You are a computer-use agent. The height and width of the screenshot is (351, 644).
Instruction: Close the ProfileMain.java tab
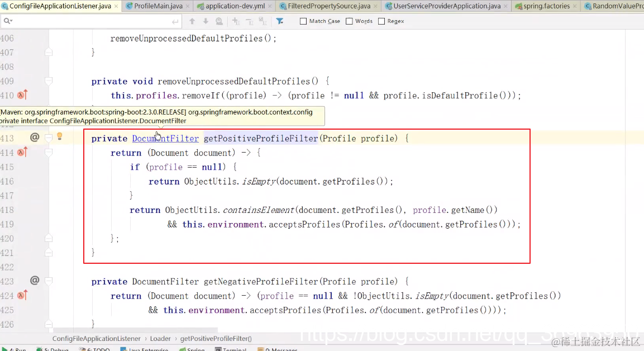click(x=188, y=6)
